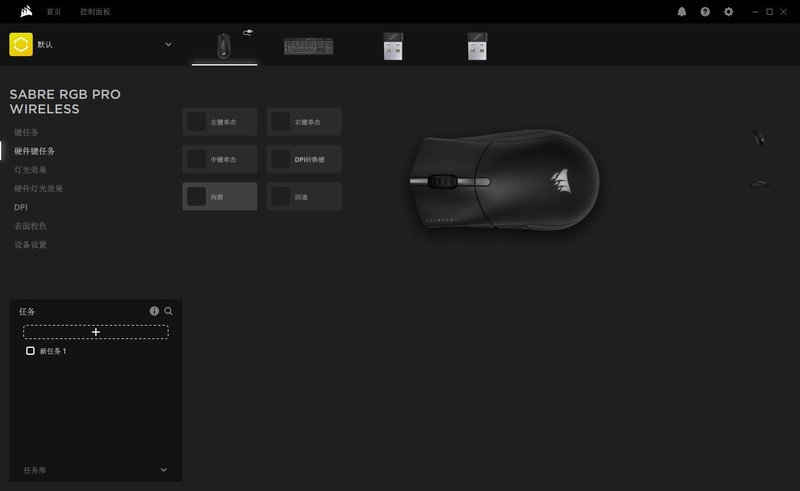Click the USB cable connection icon beside mouse
Screen dimensions: 800x491
(x=248, y=33)
